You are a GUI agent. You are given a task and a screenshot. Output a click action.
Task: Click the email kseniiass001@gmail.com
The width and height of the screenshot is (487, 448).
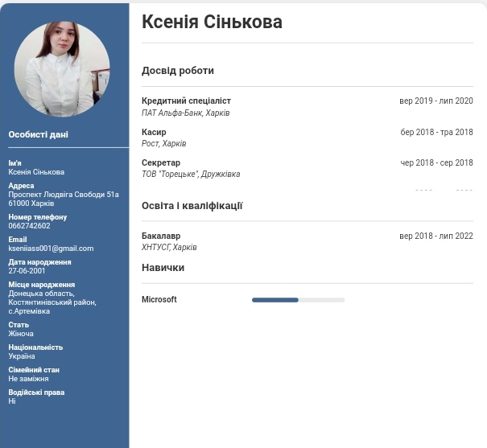click(x=51, y=249)
